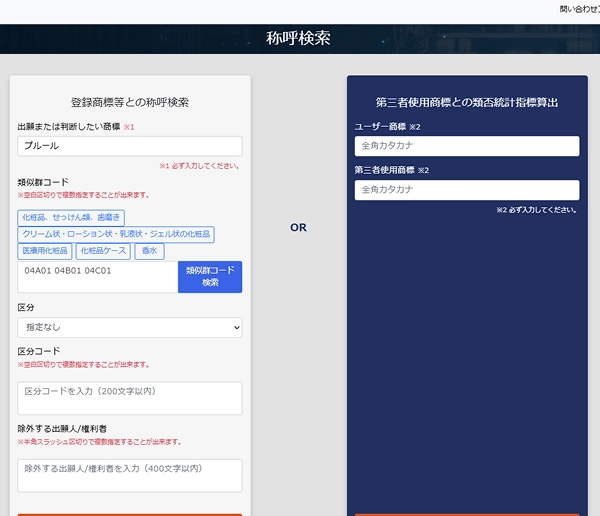Open the 問い合わせ link at top right
This screenshot has width=600, height=516.
[578, 8]
